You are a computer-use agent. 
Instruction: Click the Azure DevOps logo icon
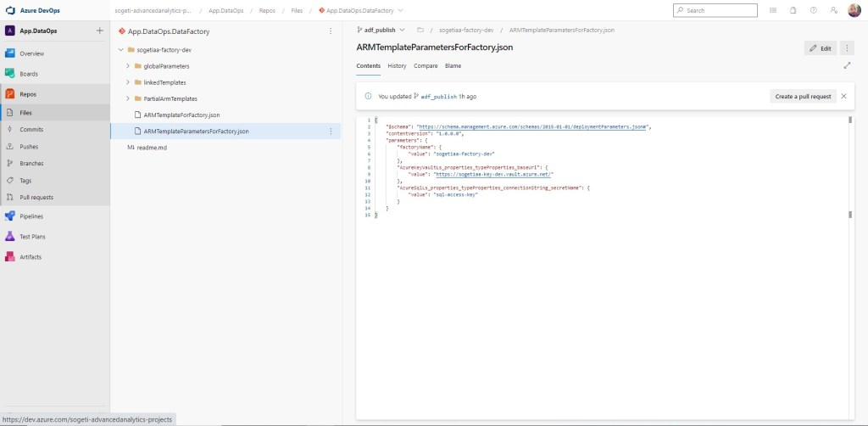pos(11,10)
